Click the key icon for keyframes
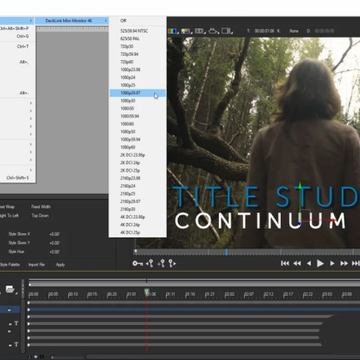This screenshot has height=360, width=360. [137, 264]
